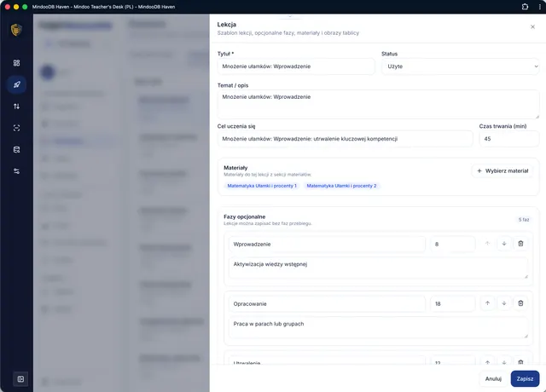Open the sync arrows icon in sidebar

16,107
